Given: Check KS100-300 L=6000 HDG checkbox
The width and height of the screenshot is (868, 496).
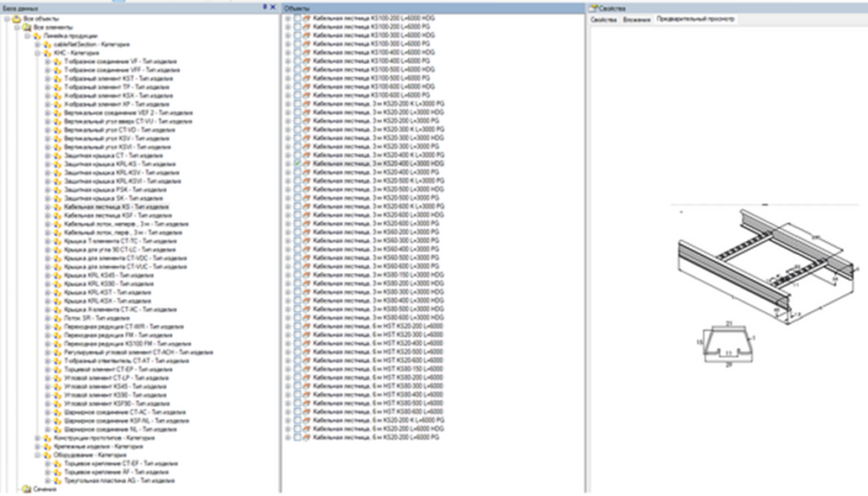Looking at the screenshot, I should click(297, 35).
